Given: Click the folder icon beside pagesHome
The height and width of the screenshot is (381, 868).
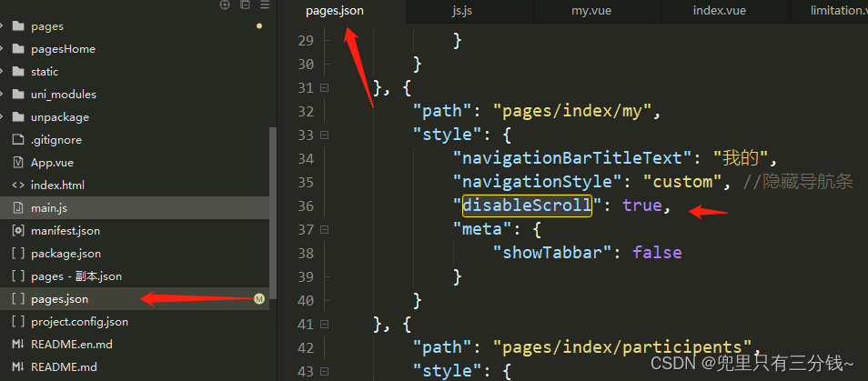Looking at the screenshot, I should click(x=18, y=49).
